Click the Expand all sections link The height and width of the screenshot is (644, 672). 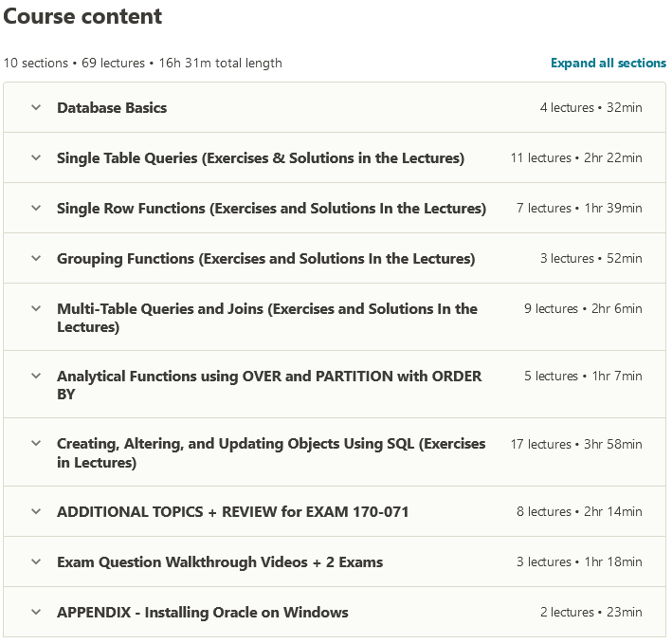(608, 64)
